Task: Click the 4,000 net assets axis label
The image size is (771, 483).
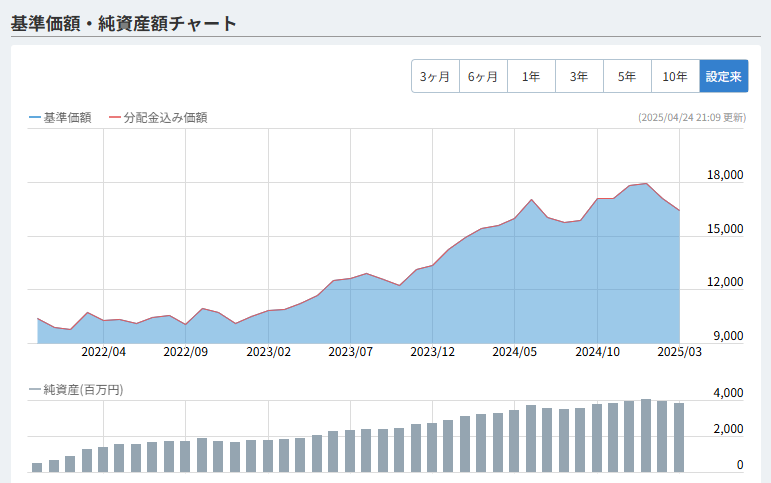Action: [728, 392]
